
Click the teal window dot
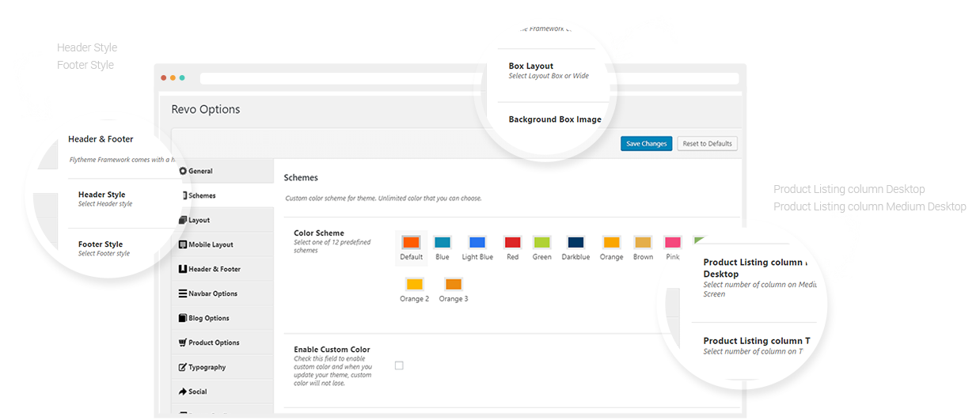pos(182,78)
